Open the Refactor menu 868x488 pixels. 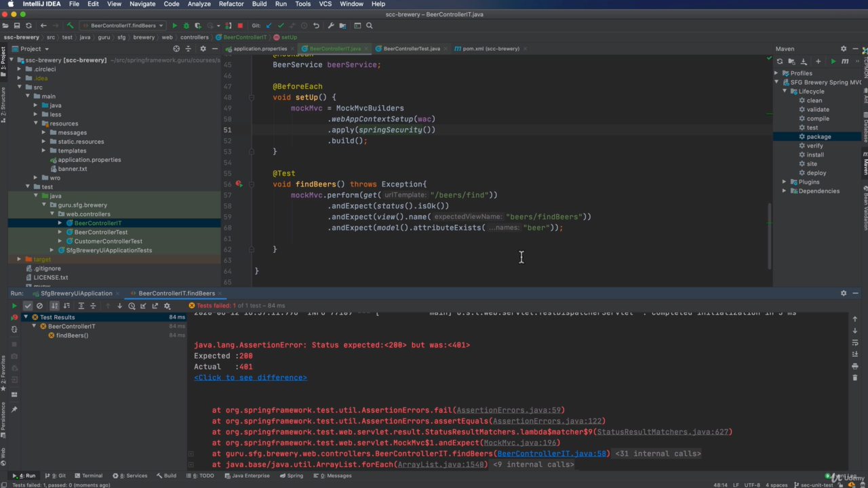231,4
